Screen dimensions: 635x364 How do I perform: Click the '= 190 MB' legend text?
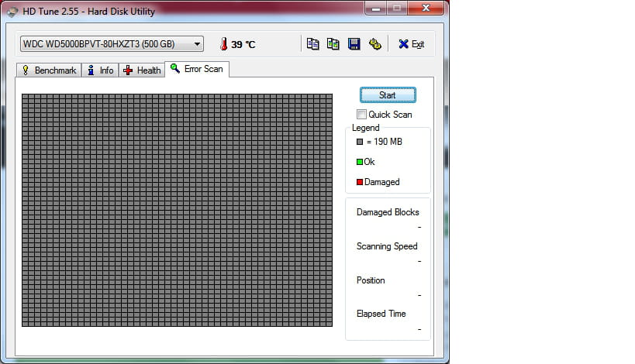pos(384,142)
